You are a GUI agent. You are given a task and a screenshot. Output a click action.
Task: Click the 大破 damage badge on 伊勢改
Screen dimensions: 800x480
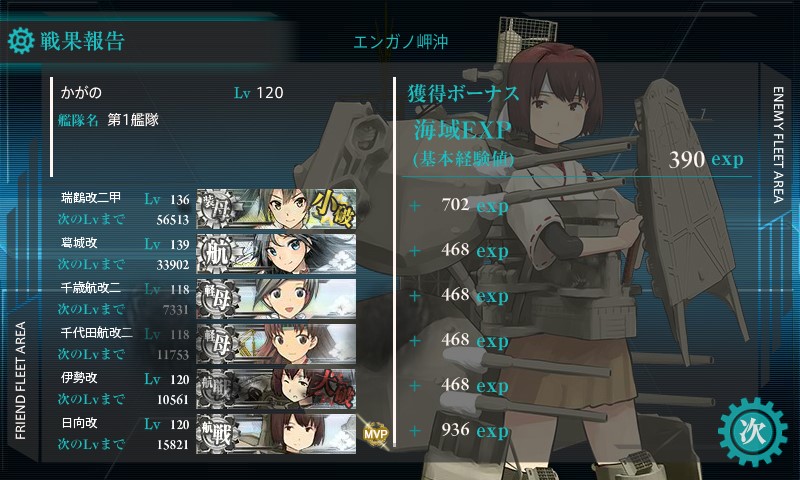[333, 389]
